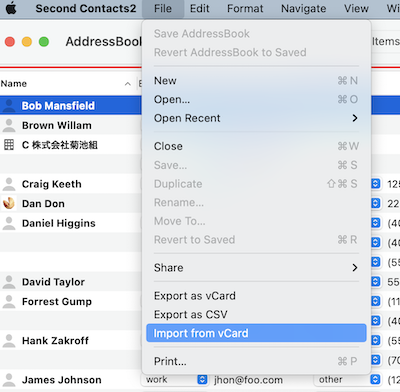
Task: Click the jhon@foo.com email field
Action: [248, 380]
